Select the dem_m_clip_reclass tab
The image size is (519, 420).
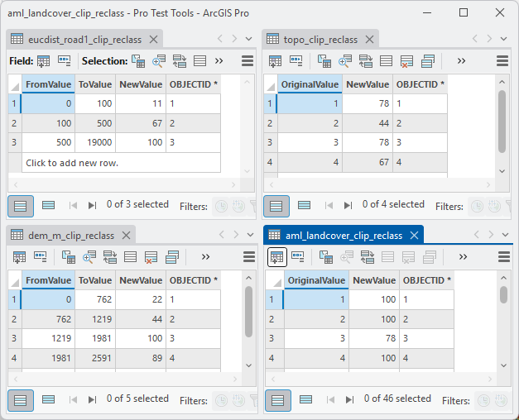coord(71,236)
